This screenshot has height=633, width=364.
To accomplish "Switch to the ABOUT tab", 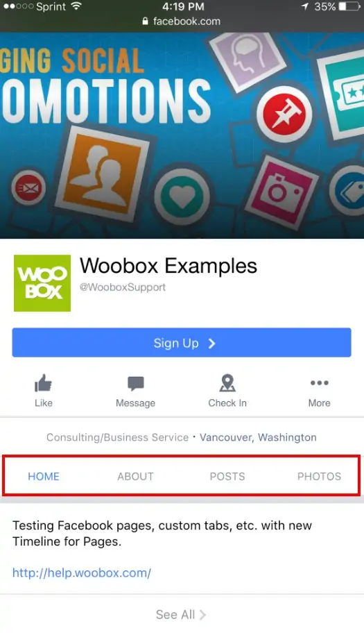I will click(x=135, y=476).
